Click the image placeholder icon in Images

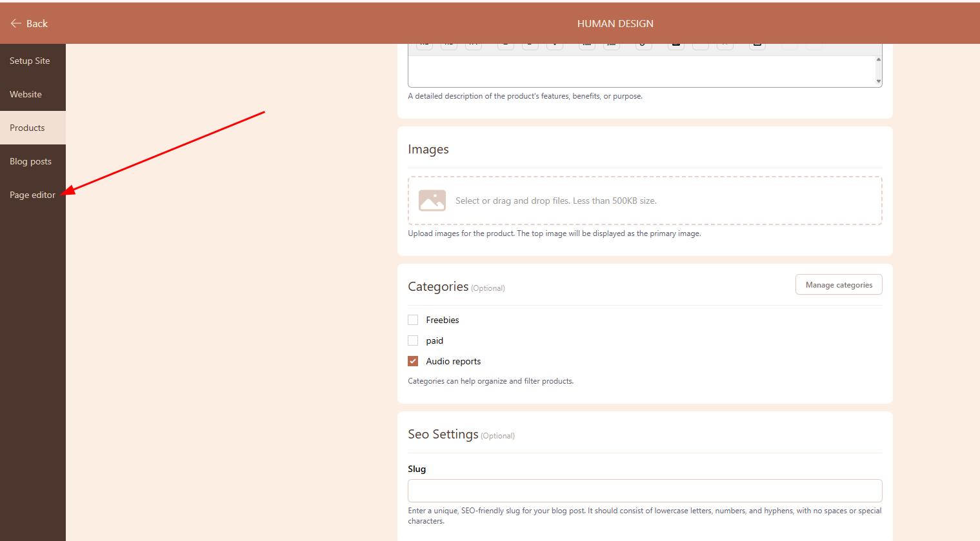[x=432, y=201]
